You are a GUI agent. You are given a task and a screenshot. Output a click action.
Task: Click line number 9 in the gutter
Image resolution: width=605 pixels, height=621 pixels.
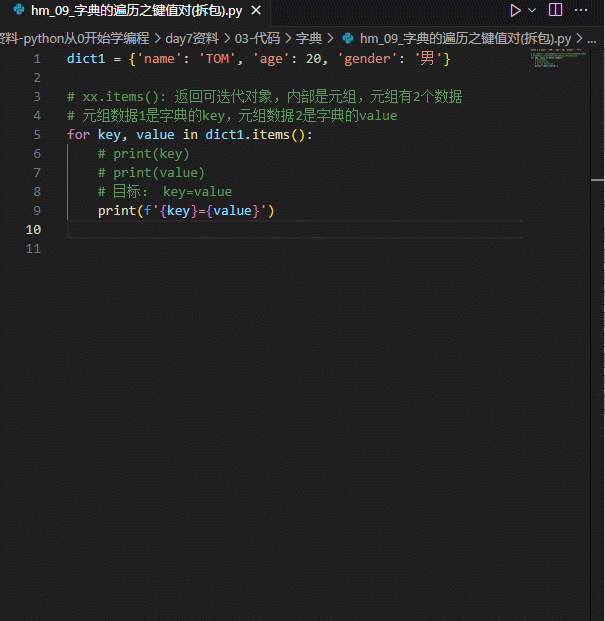pos(37,211)
